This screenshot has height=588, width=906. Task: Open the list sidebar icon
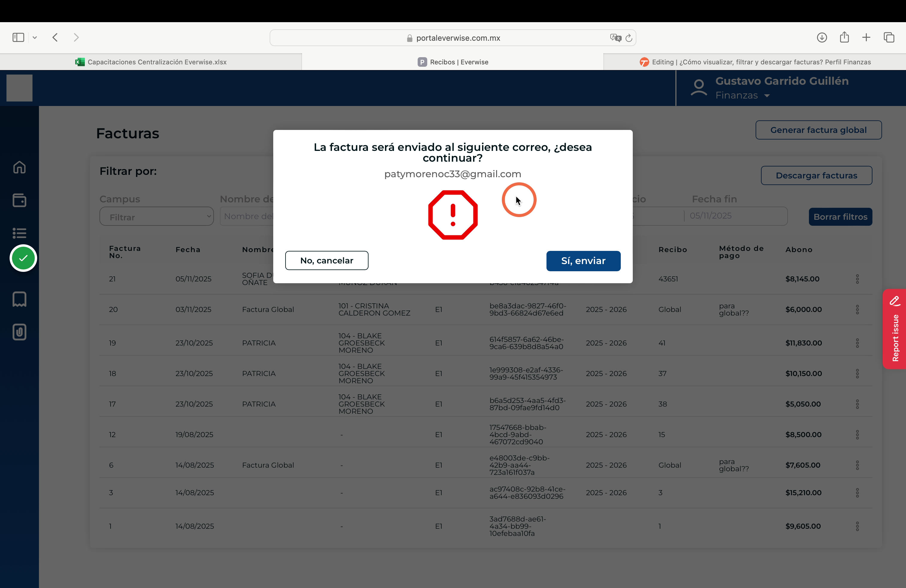(19, 233)
